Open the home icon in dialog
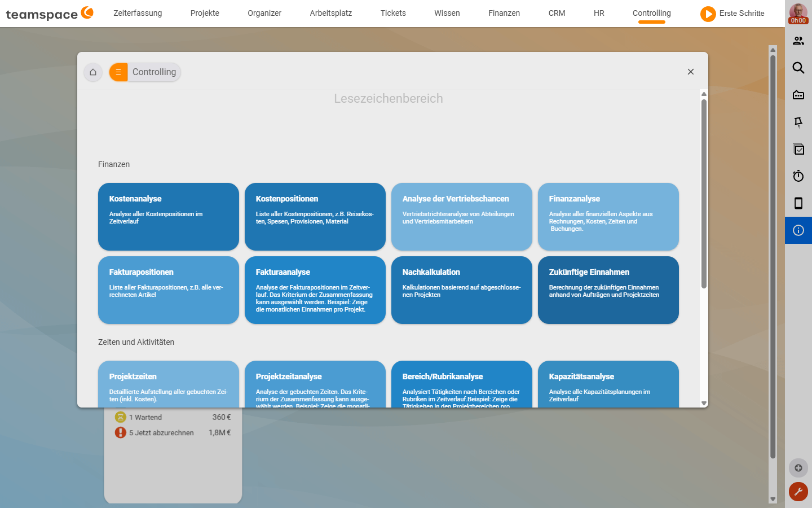This screenshot has height=508, width=812. point(93,72)
